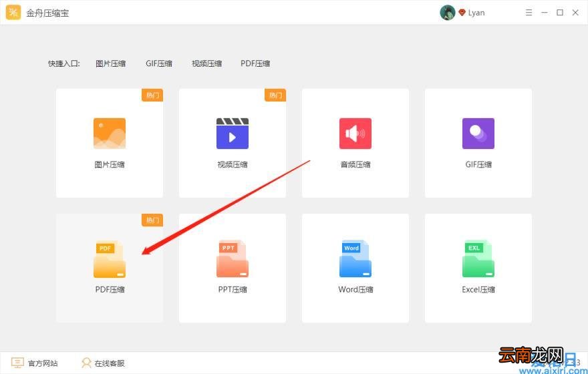Open the image compression (图片压缩) tile icon
This screenshot has height=374, width=588.
pos(110,134)
